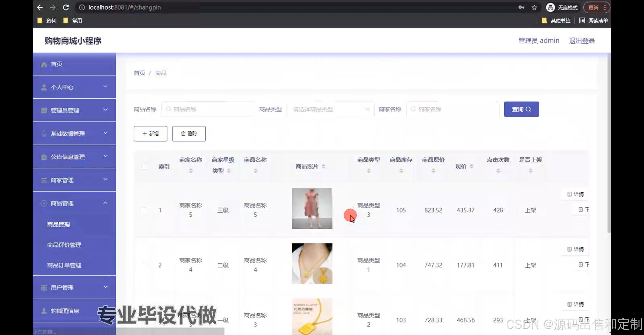
Task: Click the 新增 add button
Action: pos(150,134)
